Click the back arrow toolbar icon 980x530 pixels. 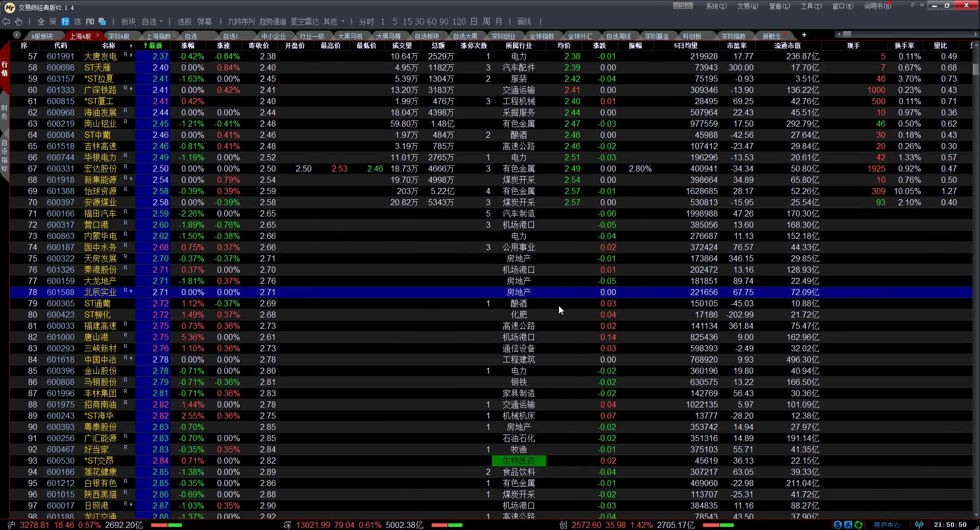point(6,21)
